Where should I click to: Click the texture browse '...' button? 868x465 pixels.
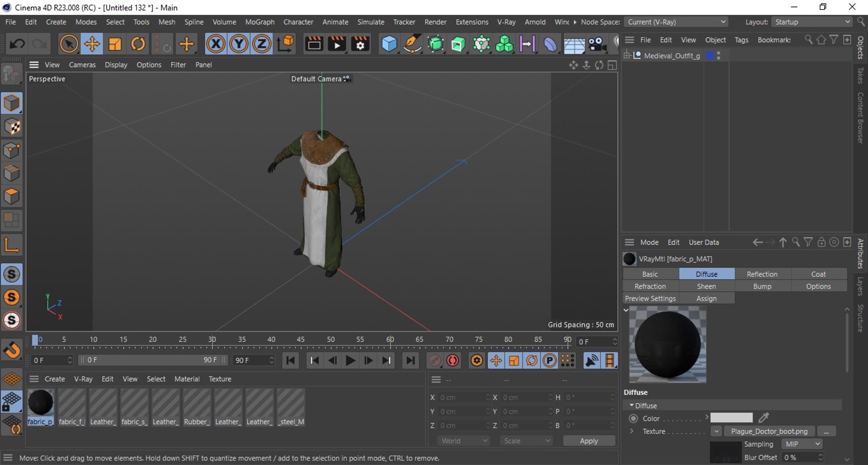(x=826, y=431)
